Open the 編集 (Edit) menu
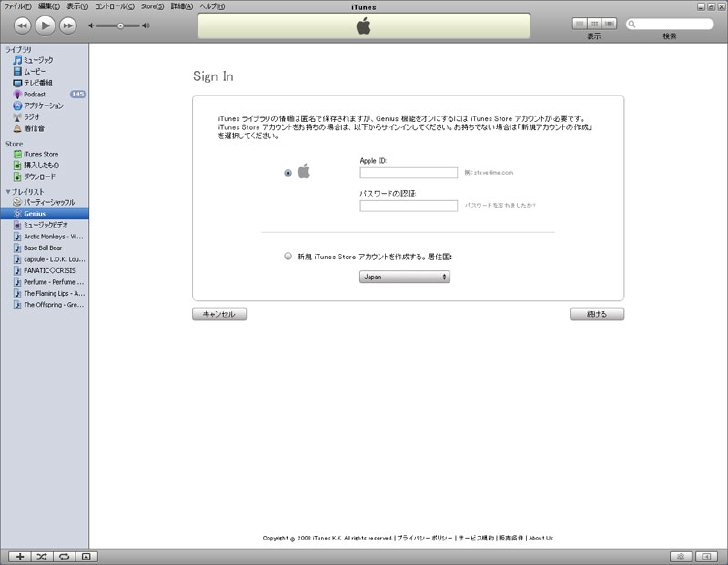The width and height of the screenshot is (728, 565). (x=49, y=6)
